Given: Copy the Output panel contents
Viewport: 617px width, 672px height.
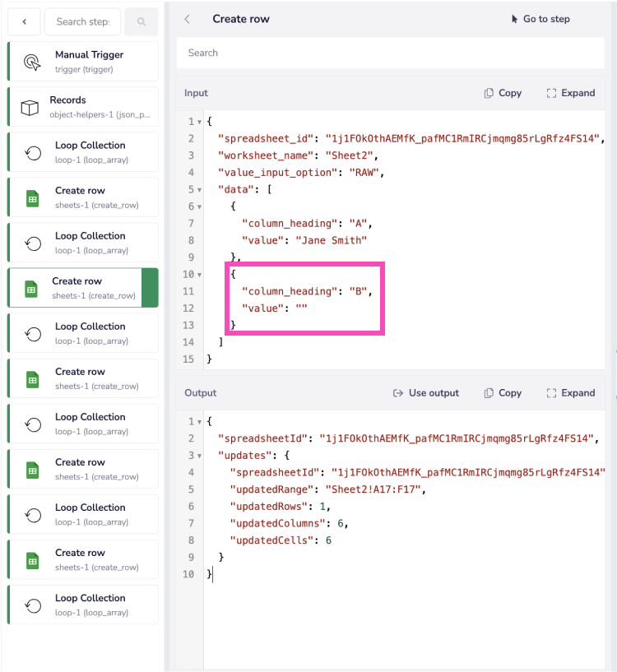Looking at the screenshot, I should [x=503, y=393].
